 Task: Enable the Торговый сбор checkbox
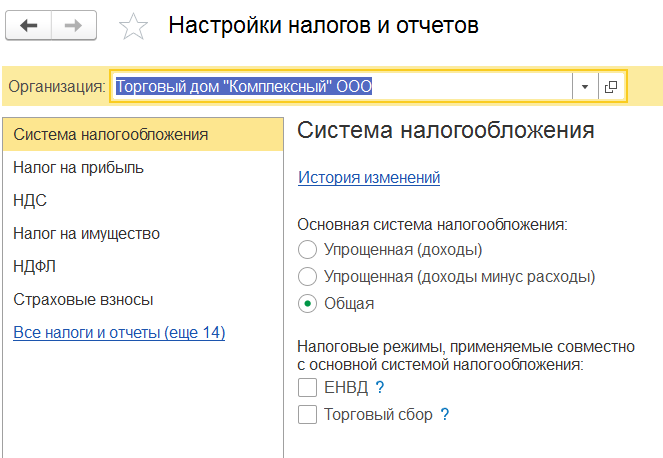(307, 414)
